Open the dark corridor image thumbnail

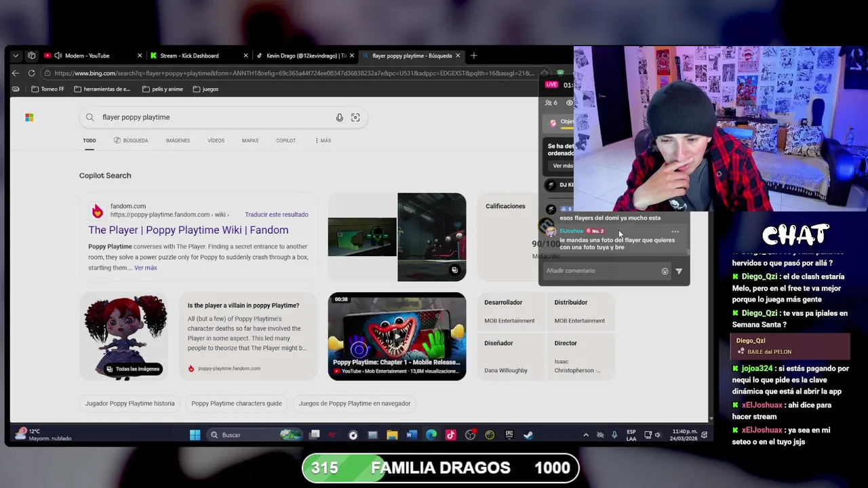coord(432,237)
